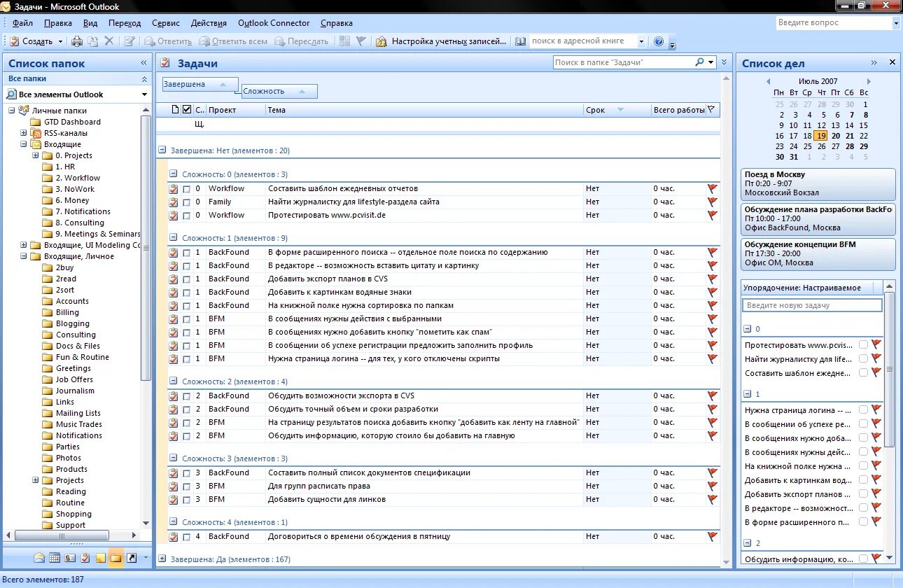
Task: Expand the '0. Projects' folder tree node
Action: pos(36,155)
